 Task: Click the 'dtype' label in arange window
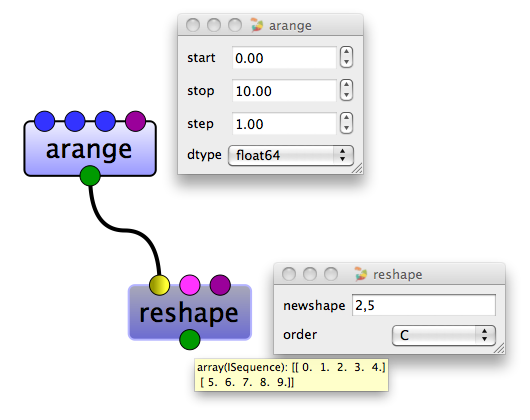[204, 155]
